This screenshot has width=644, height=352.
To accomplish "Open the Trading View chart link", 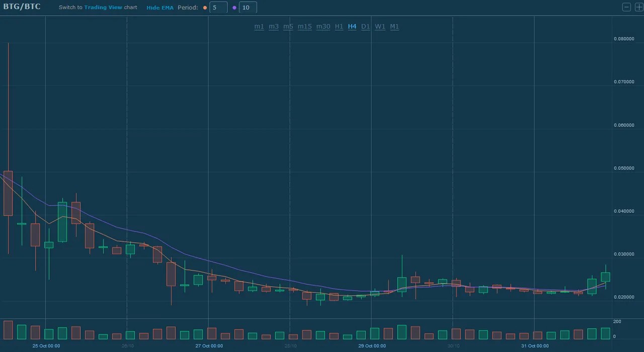I will [103, 8].
